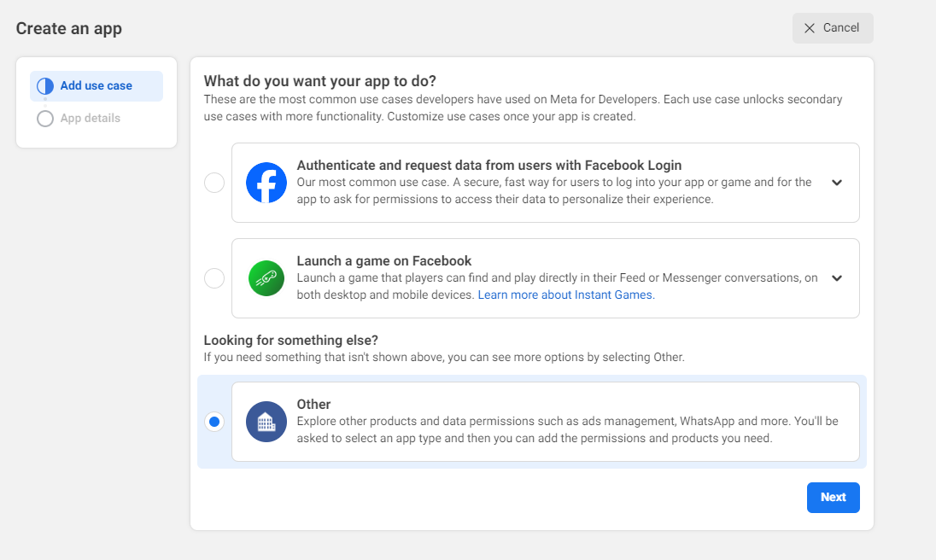The width and height of the screenshot is (936, 560).
Task: Select the Launch a game radio button
Action: tap(214, 278)
